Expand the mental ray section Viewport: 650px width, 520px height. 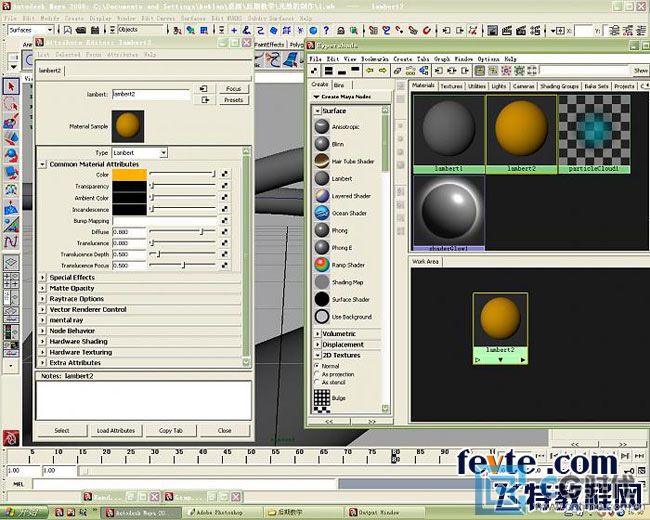pyautogui.click(x=42, y=320)
